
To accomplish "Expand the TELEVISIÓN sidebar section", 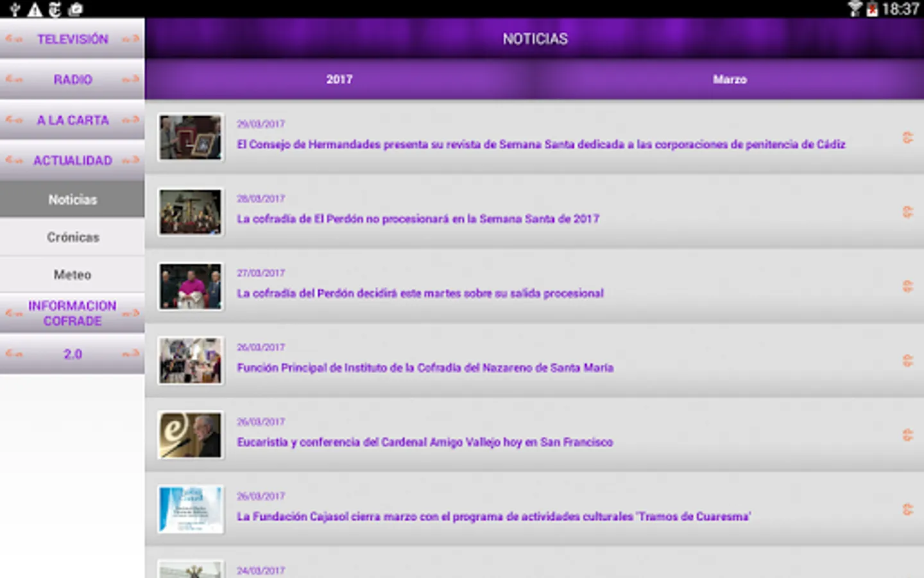I will click(x=72, y=39).
